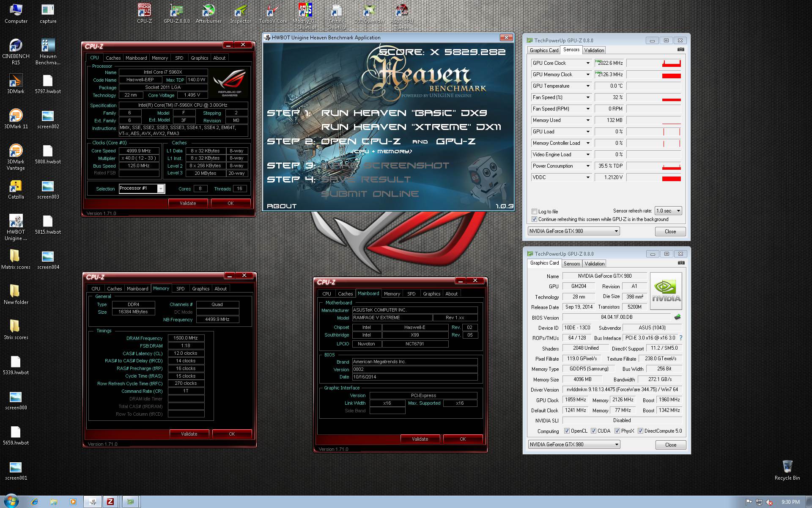Open Sensors tab in lower GPU-Z
Viewport: 812px width, 508px height.
click(x=572, y=264)
